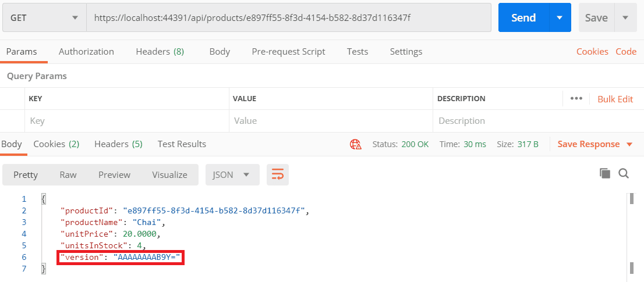Click the request URL input field

pyautogui.click(x=288, y=18)
